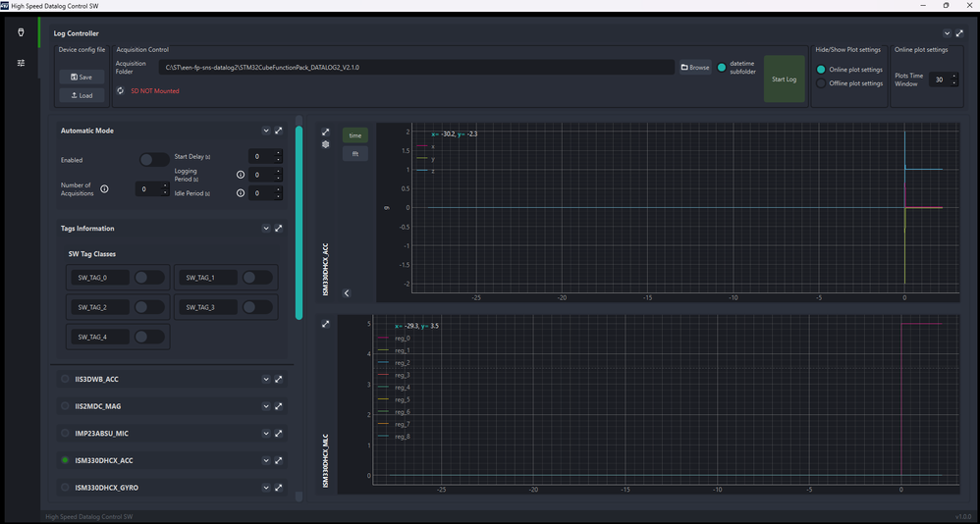This screenshot has width=980, height=524.
Task: Click the info icon beside Idle Period
Action: pyautogui.click(x=241, y=193)
